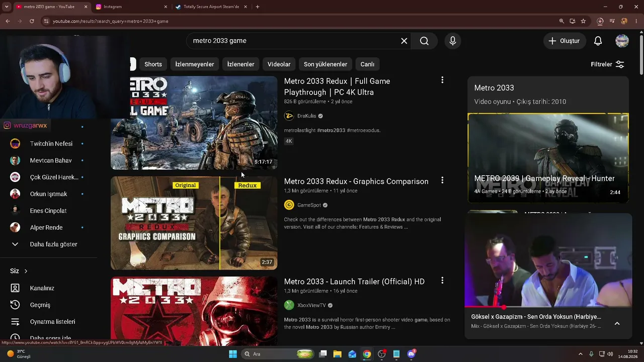
Task: Open options menu for Launch Trailer video
Action: click(x=442, y=281)
